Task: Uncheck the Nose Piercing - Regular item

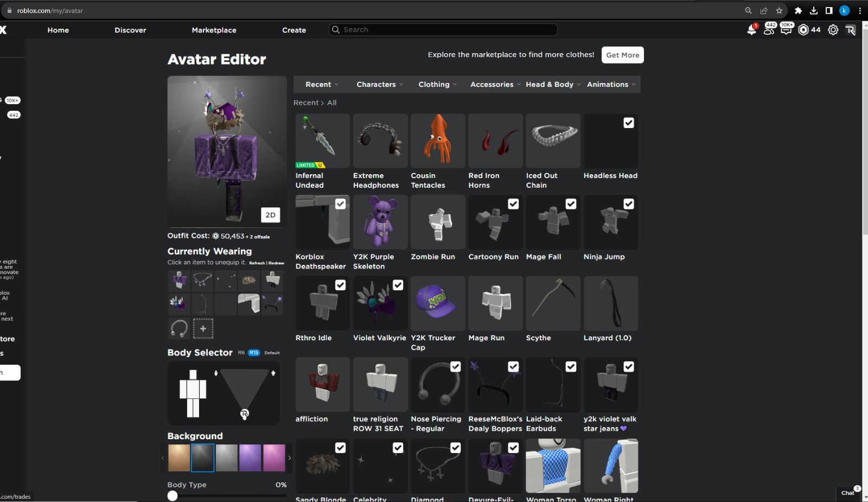Action: point(456,366)
